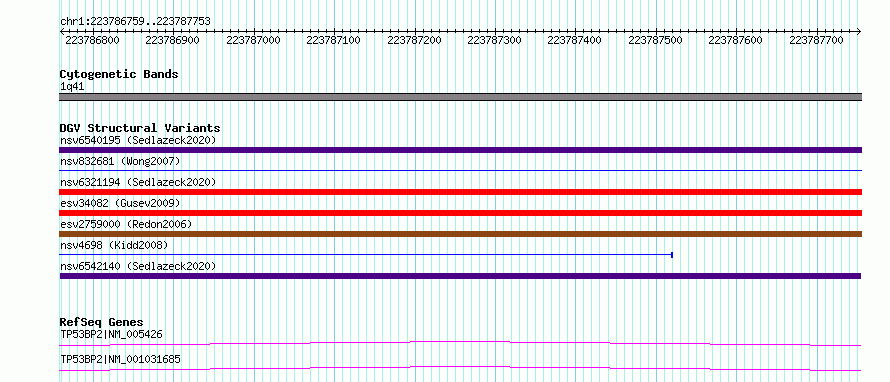Click ruler position 223787500
This screenshot has width=890, height=382.
point(656,41)
